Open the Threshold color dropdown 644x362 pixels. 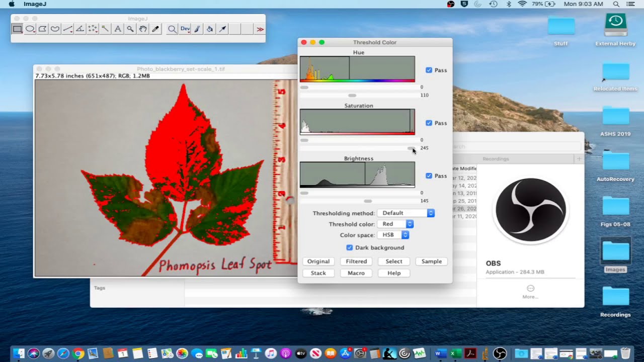coord(395,224)
